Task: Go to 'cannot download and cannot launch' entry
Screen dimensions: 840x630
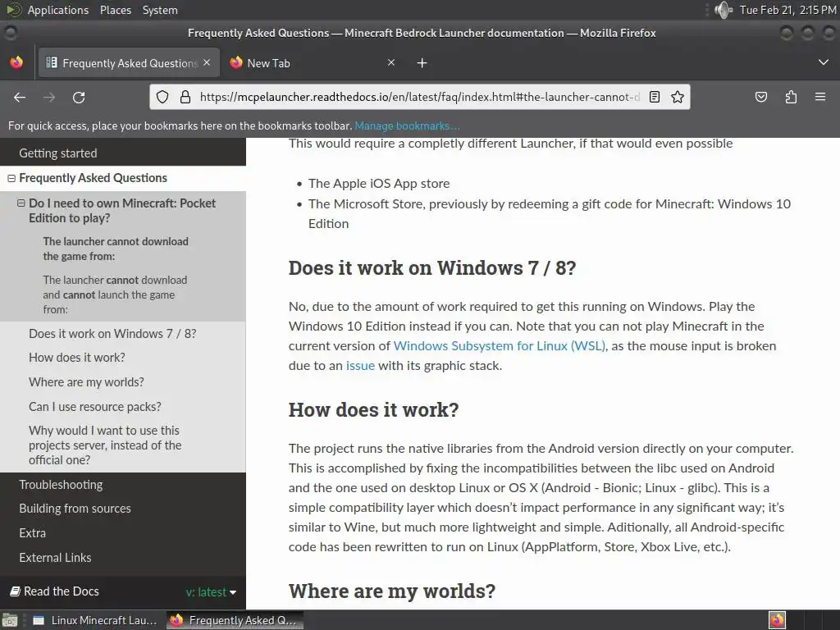Action: click(x=115, y=294)
